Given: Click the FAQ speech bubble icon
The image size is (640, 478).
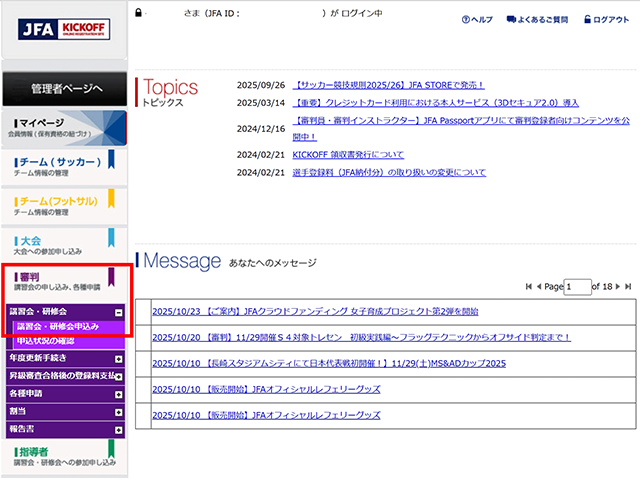Looking at the screenshot, I should [x=512, y=20].
